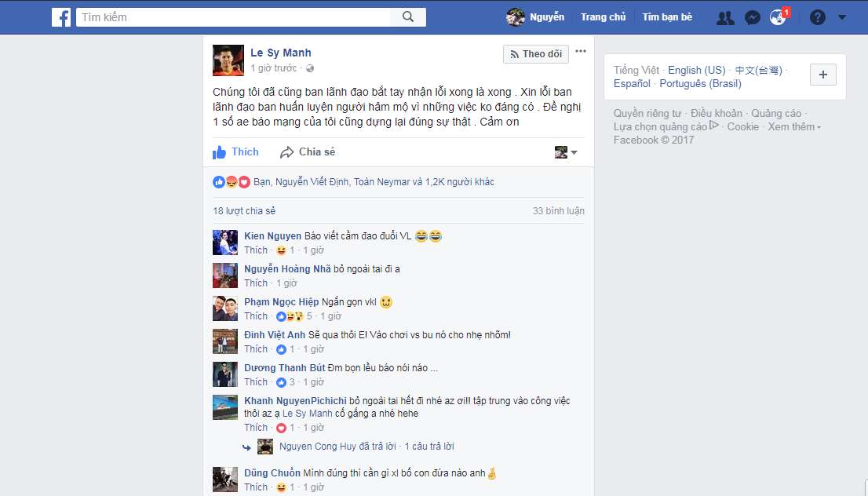
Task: Toggle Theo dõi follow for Le Sy Manh
Action: [x=536, y=53]
